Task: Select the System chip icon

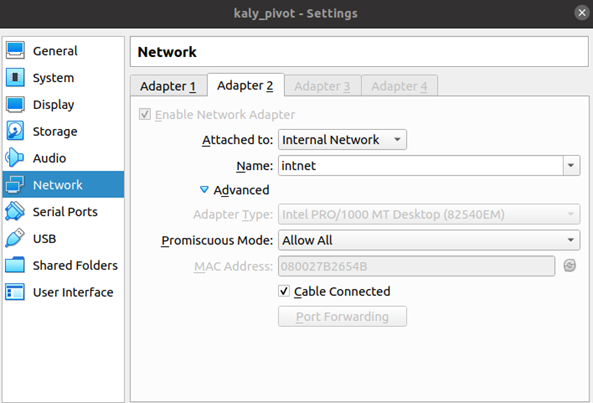Action: coord(15,78)
